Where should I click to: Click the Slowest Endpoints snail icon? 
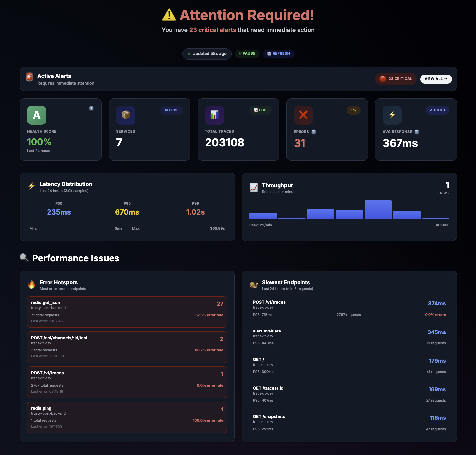(x=253, y=285)
